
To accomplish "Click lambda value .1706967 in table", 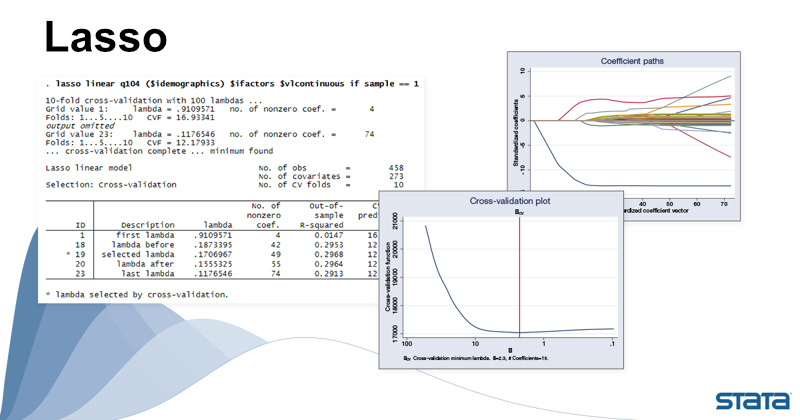I will point(213,254).
